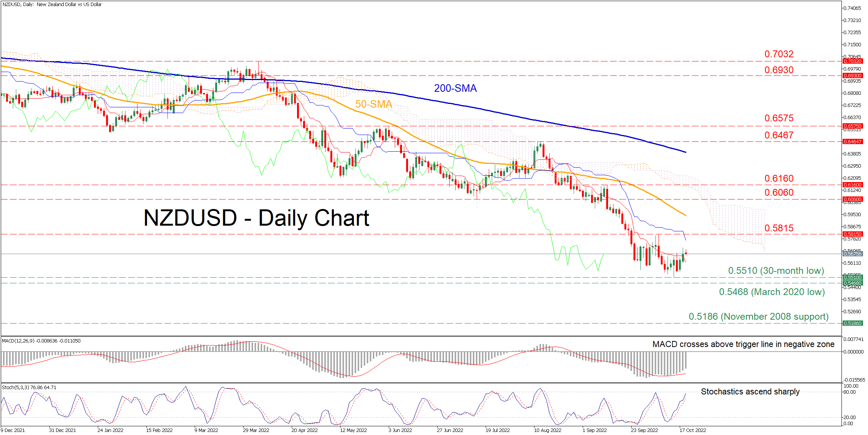This screenshot has width=868, height=435.
Task: Click the Stochastics ascend sharply annotation
Action: point(750,392)
